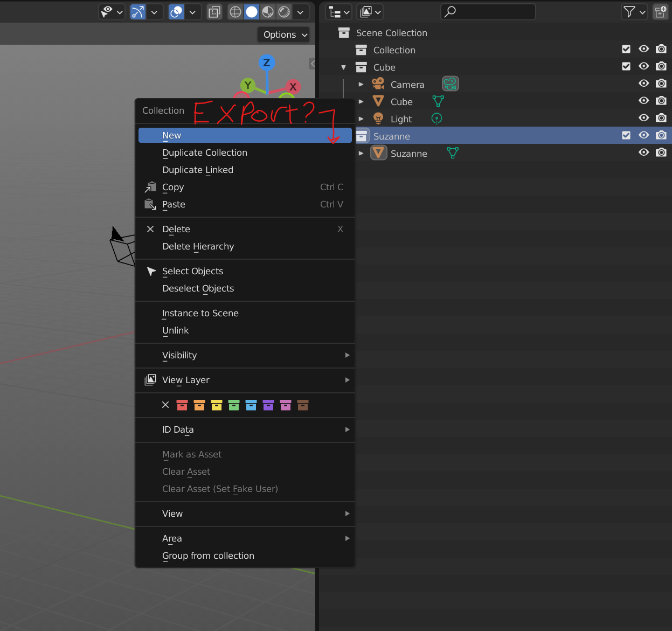Choose Copy collection entry
672x631 pixels.
(245, 187)
